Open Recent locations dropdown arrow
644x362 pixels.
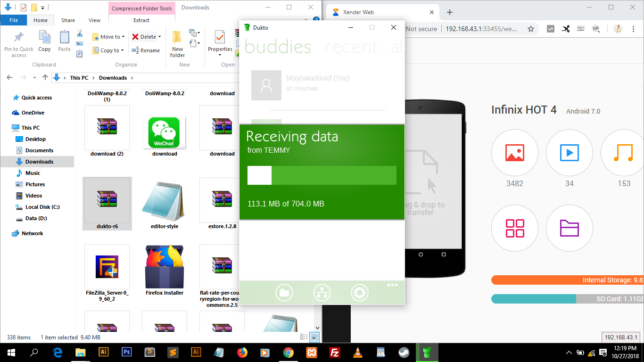[x=34, y=78]
